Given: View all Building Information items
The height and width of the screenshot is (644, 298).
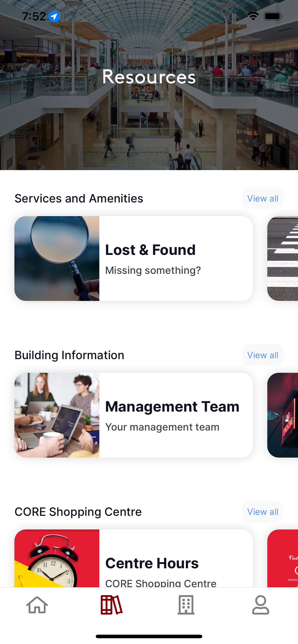Looking at the screenshot, I should click(x=263, y=355).
